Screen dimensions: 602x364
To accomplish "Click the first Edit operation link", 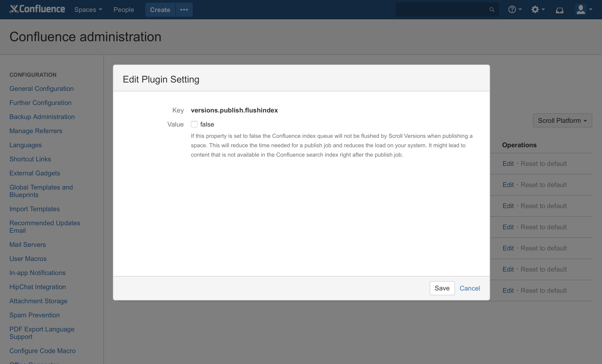I will coord(508,164).
